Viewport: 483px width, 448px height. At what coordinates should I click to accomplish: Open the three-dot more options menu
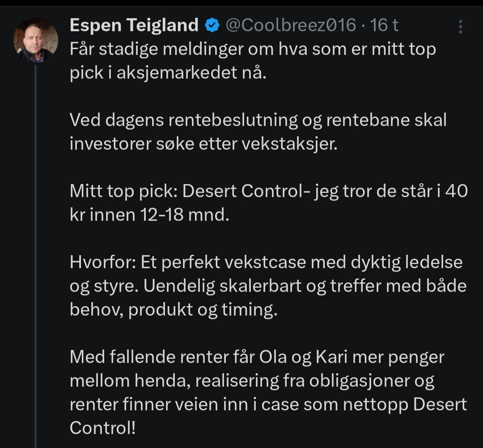[x=461, y=27]
